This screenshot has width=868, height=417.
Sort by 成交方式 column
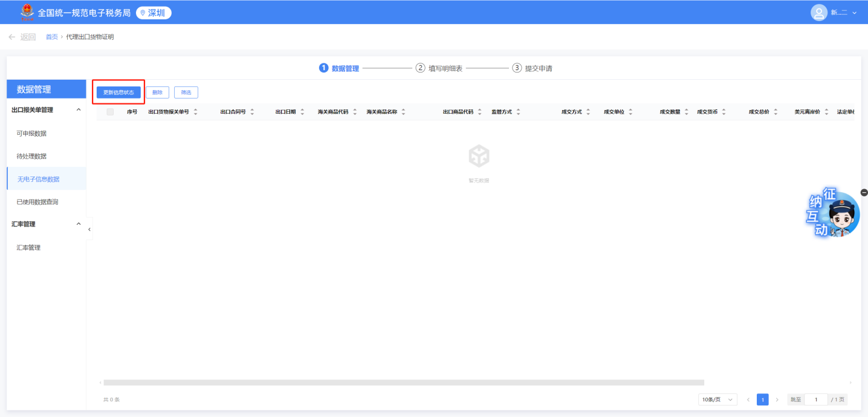[x=588, y=112]
